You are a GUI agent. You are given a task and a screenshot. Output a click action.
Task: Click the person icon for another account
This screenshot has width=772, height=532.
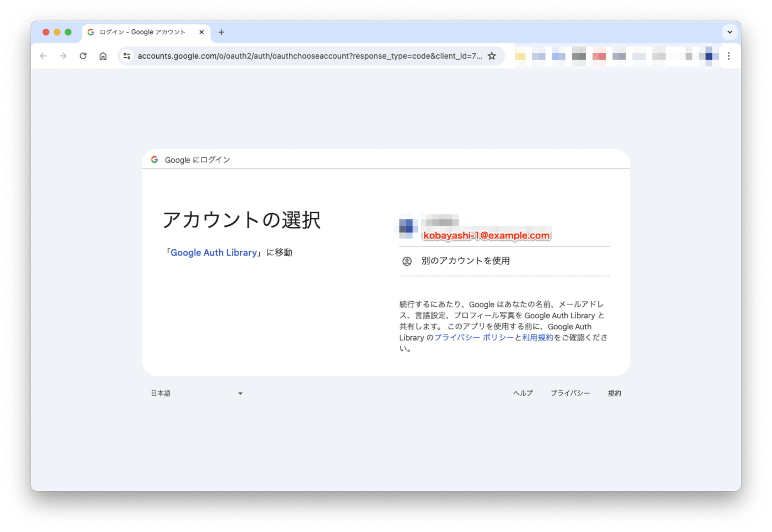coord(407,261)
